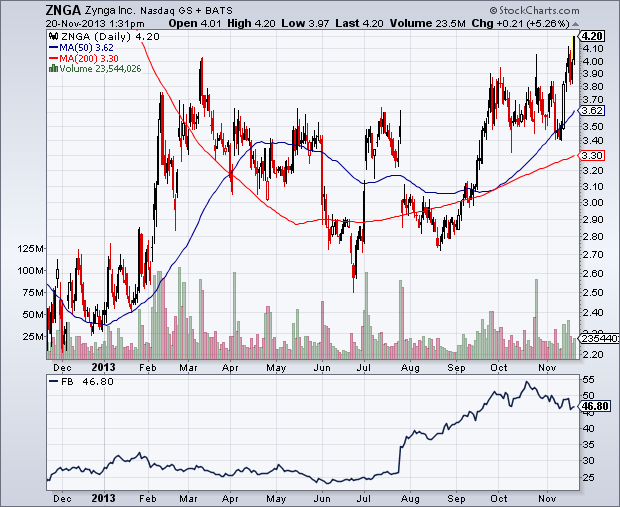
Task: Click the Jul label under ZNGA price panel
Action: point(363,368)
